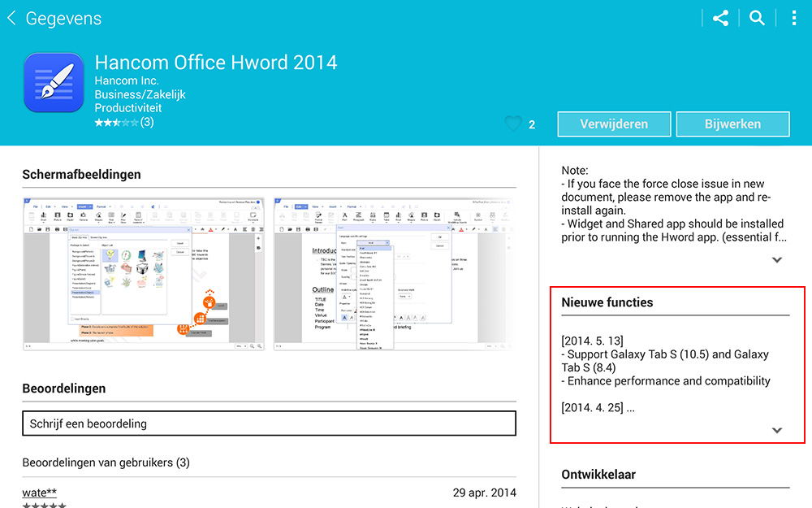Tap the Hancom Inc. developer name
This screenshot has height=508, width=812.
[127, 80]
